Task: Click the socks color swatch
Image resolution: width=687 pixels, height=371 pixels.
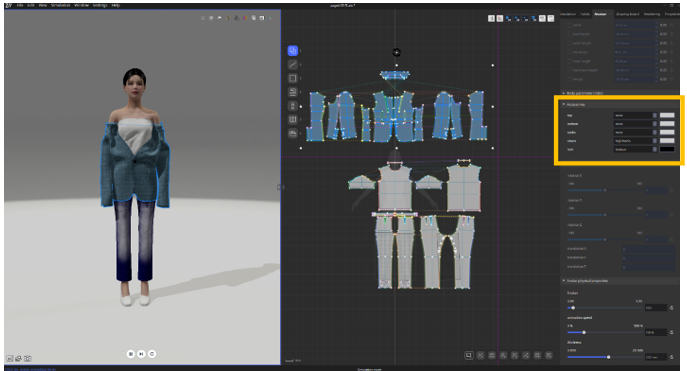Action: [x=667, y=132]
